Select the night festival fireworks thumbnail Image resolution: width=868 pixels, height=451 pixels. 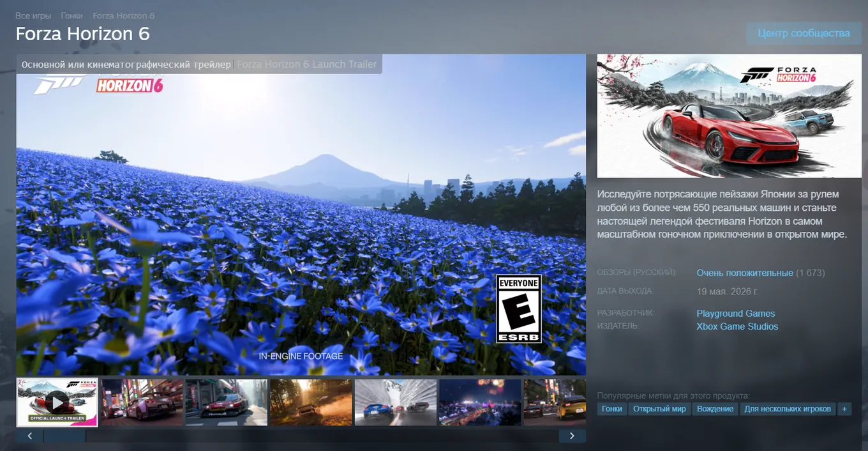480,402
